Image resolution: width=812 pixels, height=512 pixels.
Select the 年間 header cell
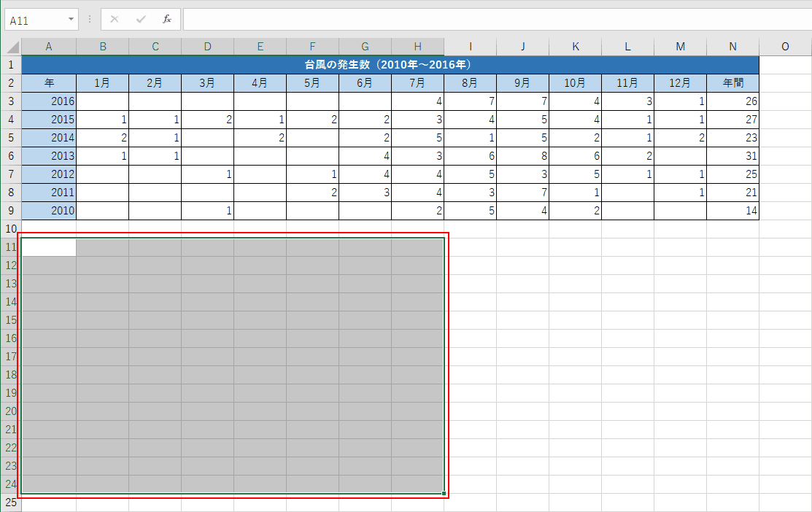tap(732, 83)
